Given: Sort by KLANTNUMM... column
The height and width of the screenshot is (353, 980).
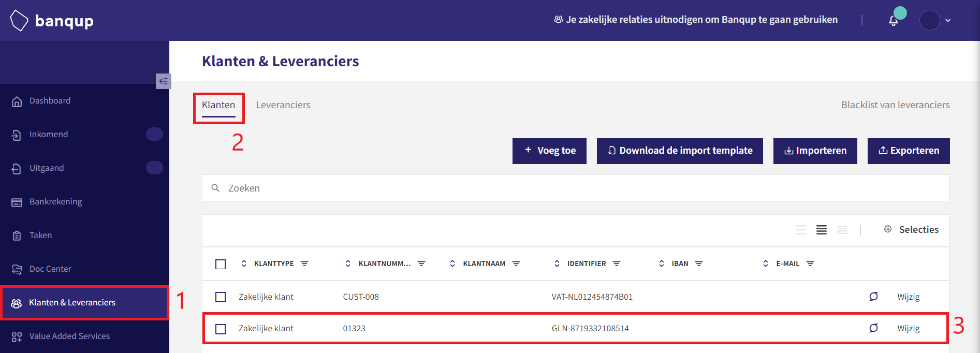Looking at the screenshot, I should coord(348,263).
